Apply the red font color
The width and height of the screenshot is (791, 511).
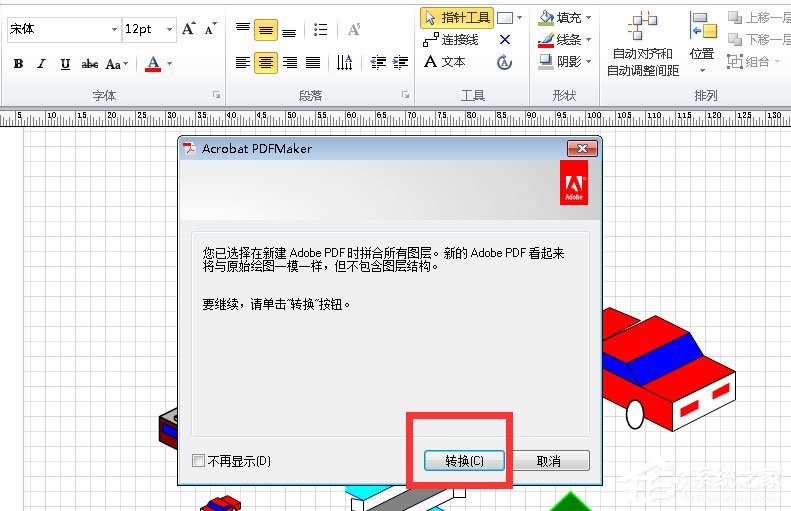click(153, 64)
